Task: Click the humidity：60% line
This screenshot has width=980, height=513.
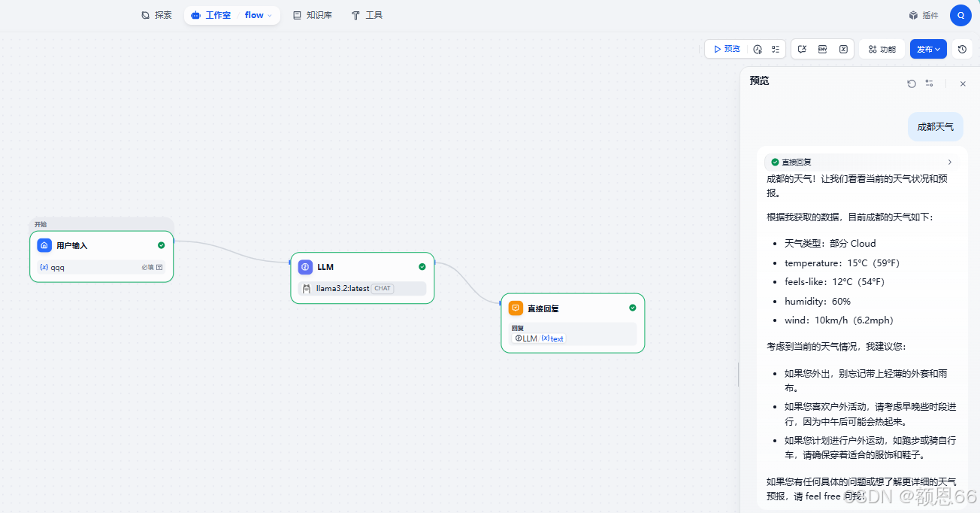Action: 818,301
